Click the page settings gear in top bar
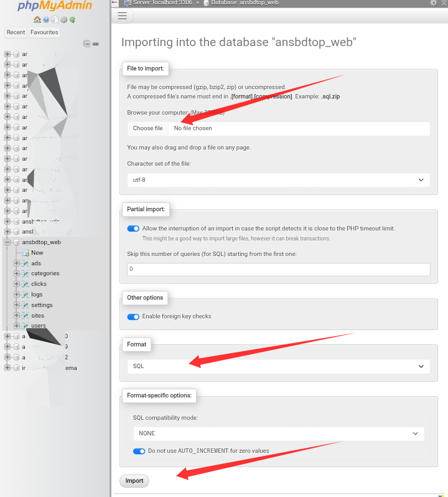This screenshot has width=448, height=497. click(434, 3)
